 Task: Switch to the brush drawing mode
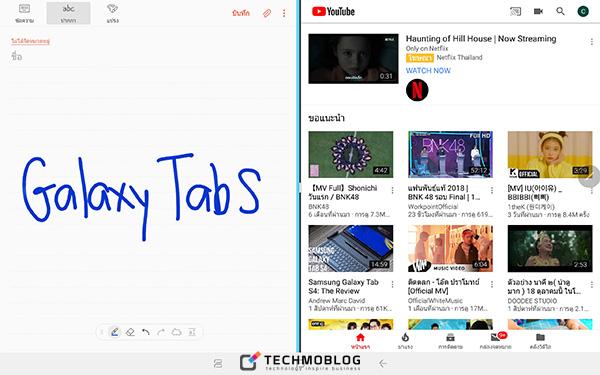(112, 13)
